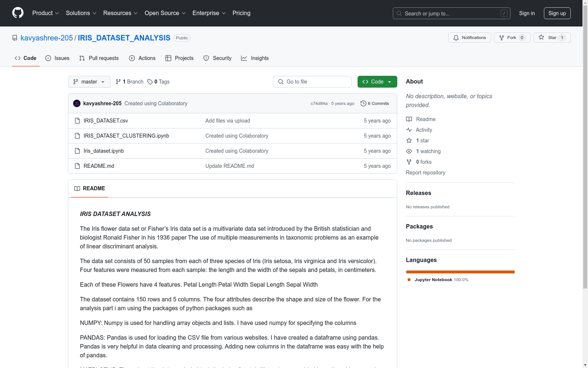The width and height of the screenshot is (588, 368).
Task: Open the Releases section heading
Action: click(419, 193)
